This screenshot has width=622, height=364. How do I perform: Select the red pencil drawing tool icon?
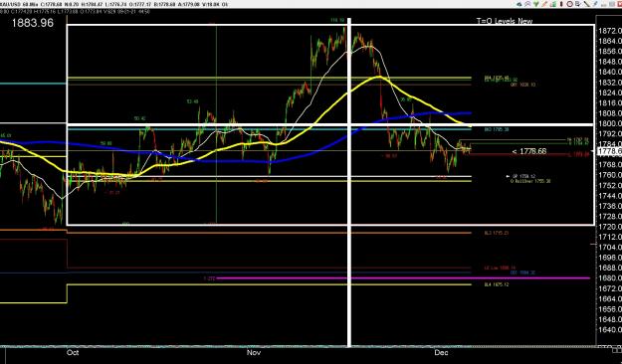(x=545, y=4)
